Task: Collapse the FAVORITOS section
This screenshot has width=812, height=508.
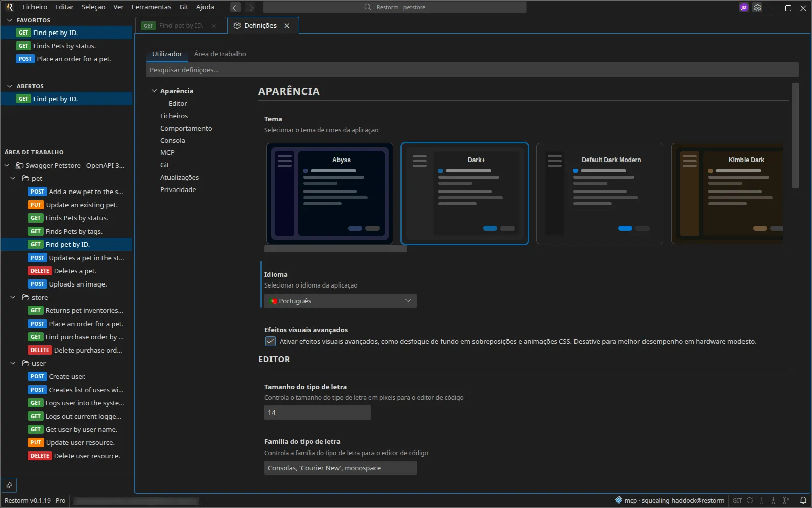Action: 9,20
